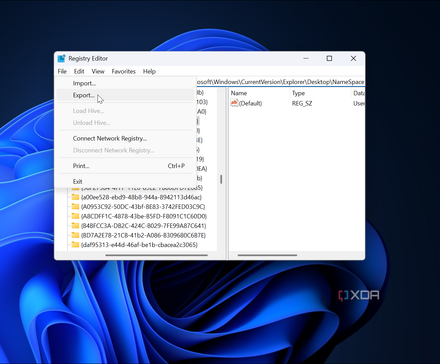The height and width of the screenshot is (364, 440).
Task: Click the REG_SZ type cell
Action: click(x=302, y=103)
